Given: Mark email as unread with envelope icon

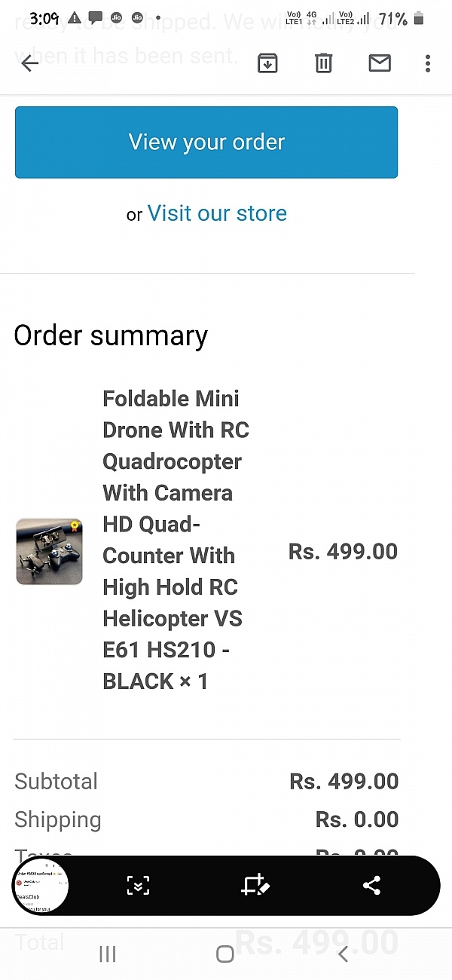Looking at the screenshot, I should (x=380, y=63).
